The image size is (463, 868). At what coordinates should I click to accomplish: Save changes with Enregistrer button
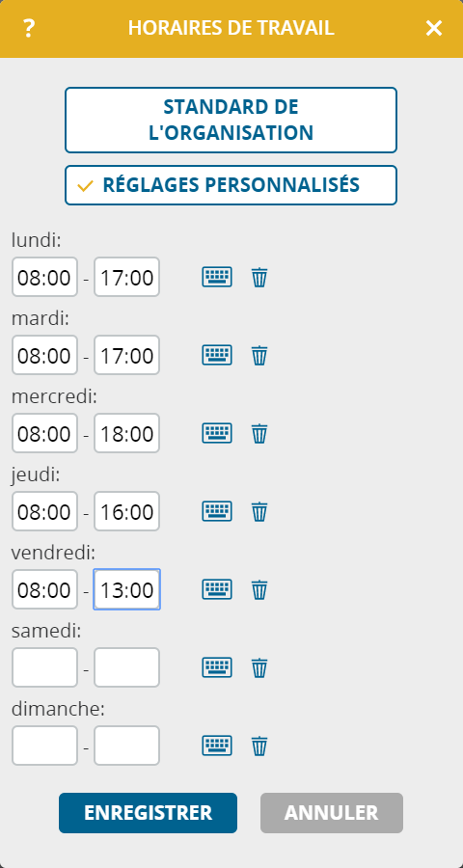[148, 813]
